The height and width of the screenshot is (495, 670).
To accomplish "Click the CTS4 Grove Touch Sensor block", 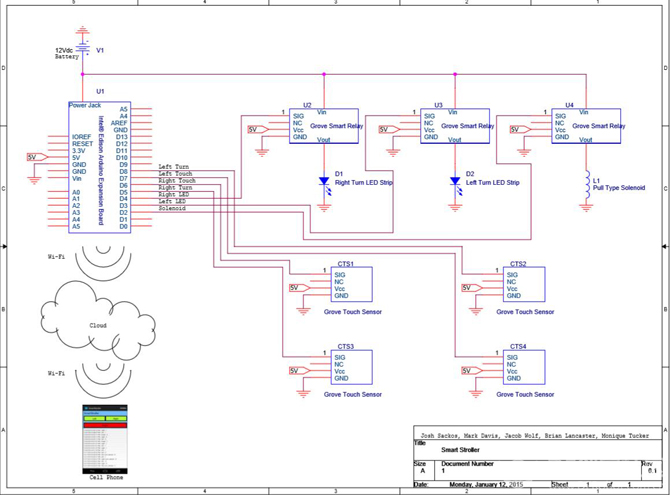I will (x=524, y=367).
